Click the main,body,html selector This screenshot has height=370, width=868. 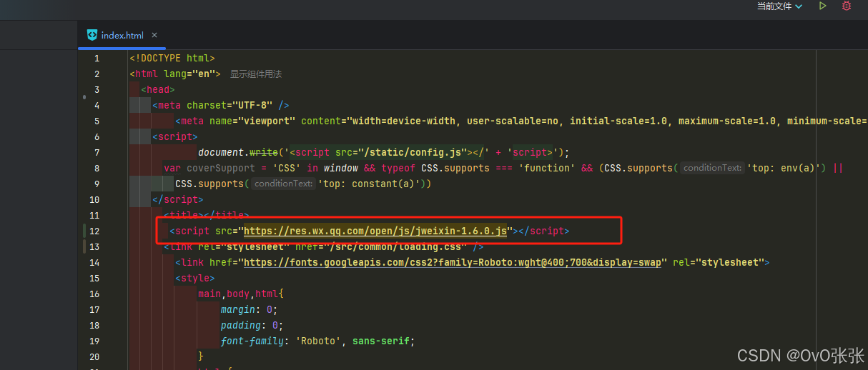(x=241, y=294)
